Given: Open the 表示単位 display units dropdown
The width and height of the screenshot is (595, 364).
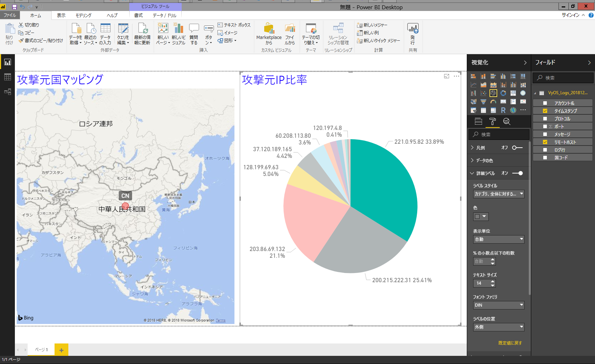Looking at the screenshot, I should click(x=498, y=239).
